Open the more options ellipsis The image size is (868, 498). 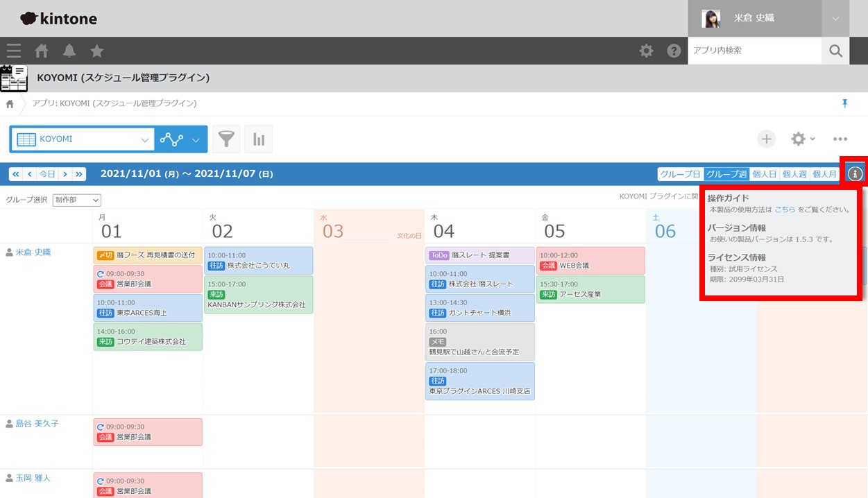click(840, 139)
